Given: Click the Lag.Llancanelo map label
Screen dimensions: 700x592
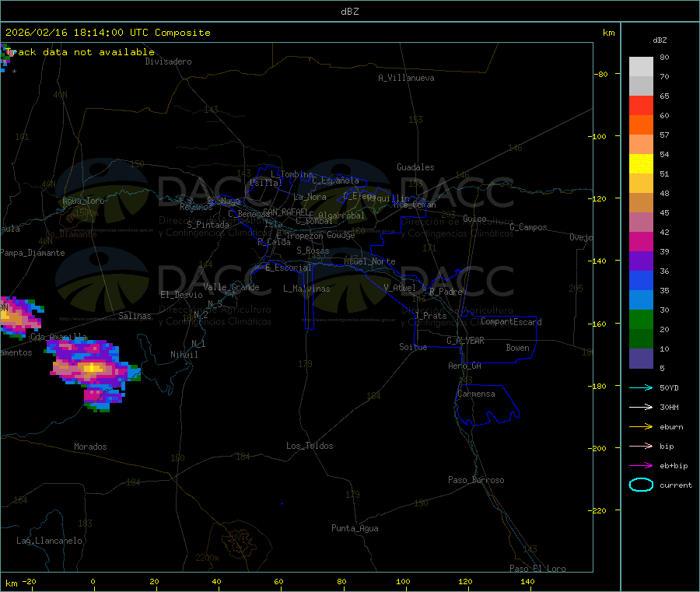Looking at the screenshot, I should (50, 541).
